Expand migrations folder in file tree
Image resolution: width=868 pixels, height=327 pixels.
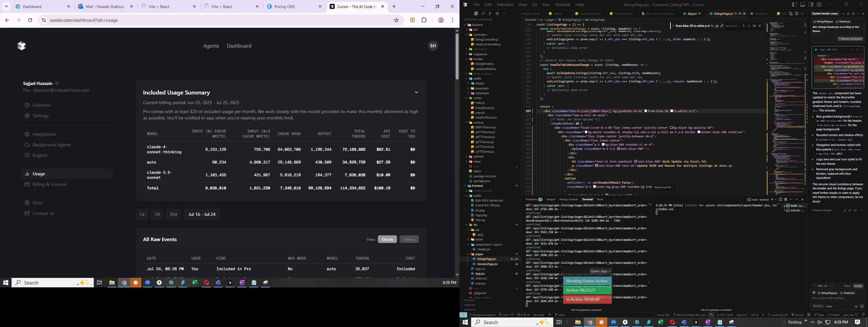467,54
